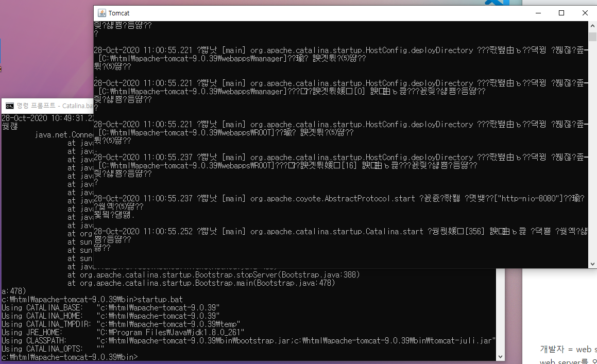
Task: Click the Catalina.start [356] log line
Action: (x=341, y=232)
